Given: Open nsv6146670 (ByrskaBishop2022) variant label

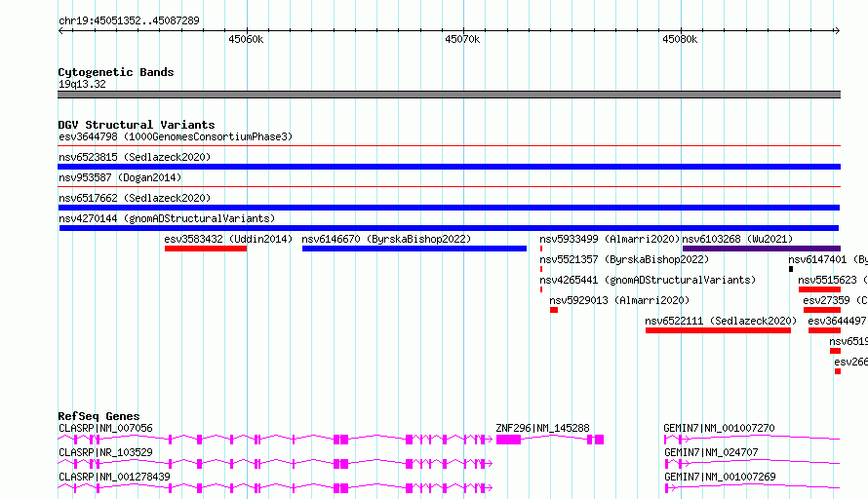Looking at the screenshot, I should (x=386, y=239).
